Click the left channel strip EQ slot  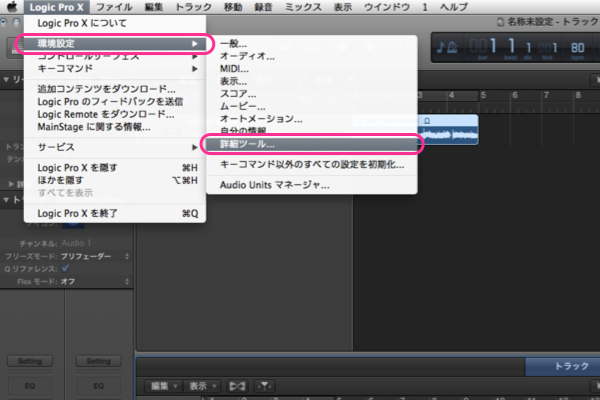point(30,386)
